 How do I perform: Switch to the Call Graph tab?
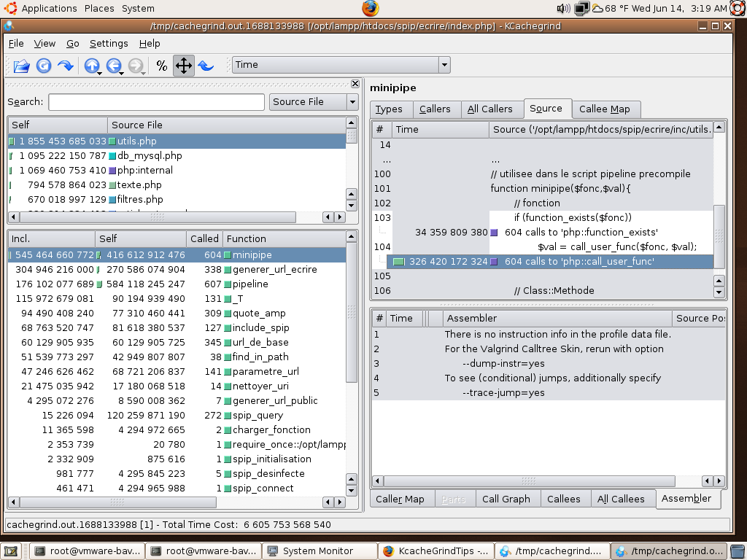point(506,499)
